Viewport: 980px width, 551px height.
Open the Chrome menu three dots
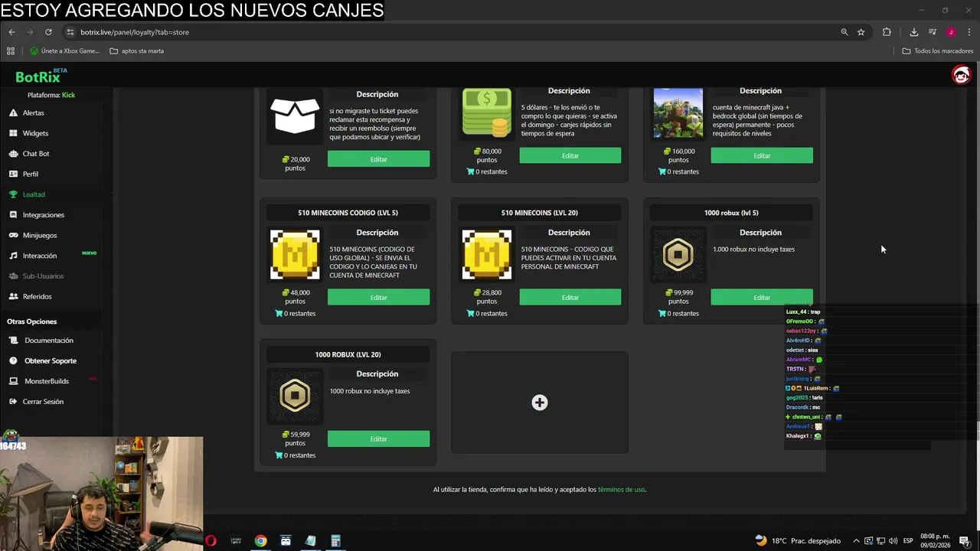(969, 32)
